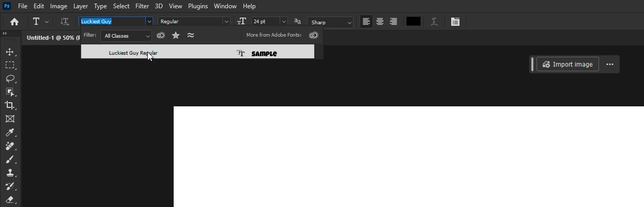The image size is (644, 207).
Task: Open the Filter menu
Action: point(142,6)
